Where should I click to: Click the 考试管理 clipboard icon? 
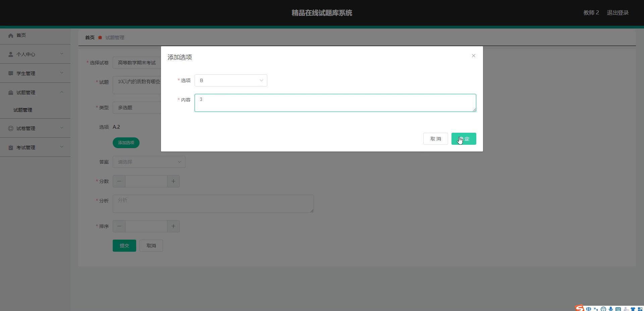(11, 147)
